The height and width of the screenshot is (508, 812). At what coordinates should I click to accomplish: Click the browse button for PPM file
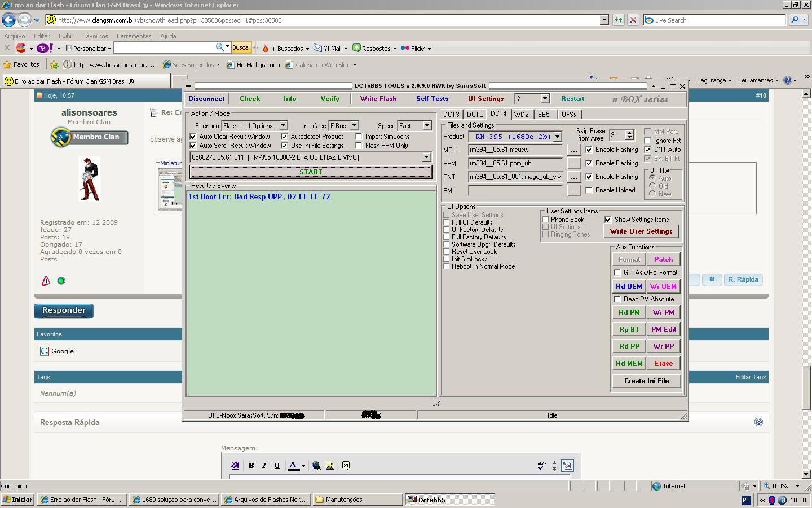point(573,163)
